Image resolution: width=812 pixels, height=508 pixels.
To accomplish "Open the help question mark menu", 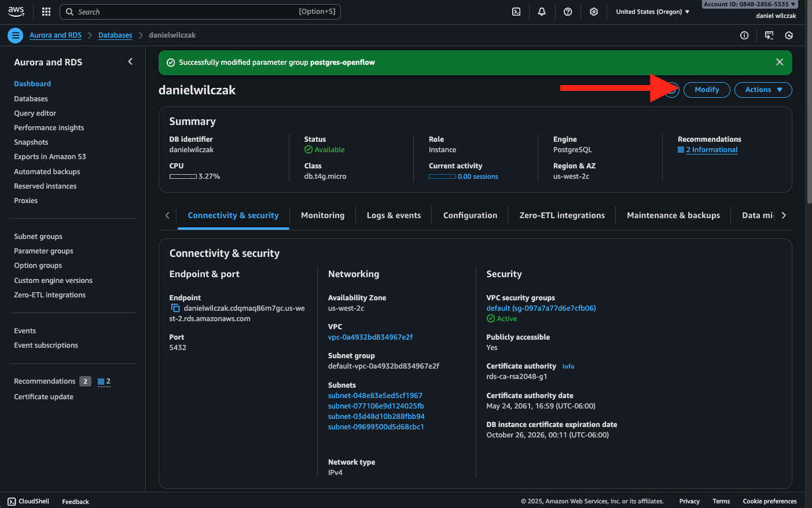I will tap(568, 12).
